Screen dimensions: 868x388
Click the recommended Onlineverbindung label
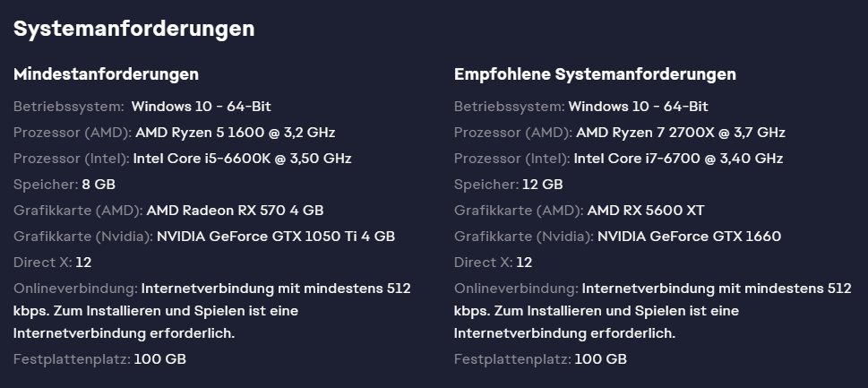(516, 289)
